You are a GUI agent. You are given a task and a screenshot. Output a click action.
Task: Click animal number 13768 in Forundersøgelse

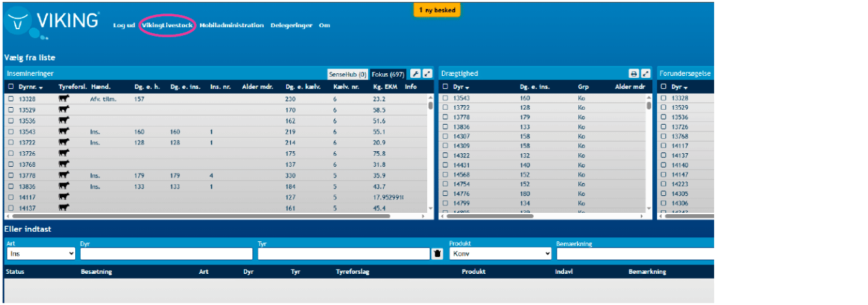pos(680,136)
